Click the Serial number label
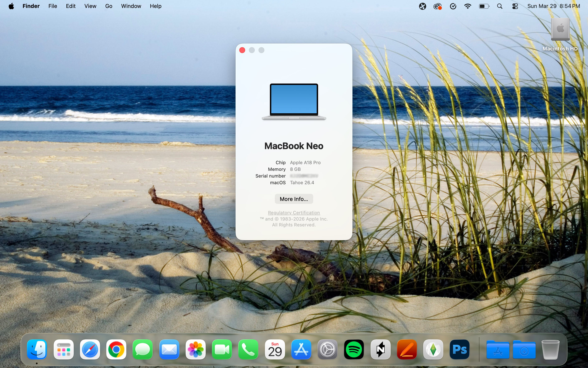Image resolution: width=588 pixels, height=368 pixels. (270, 176)
